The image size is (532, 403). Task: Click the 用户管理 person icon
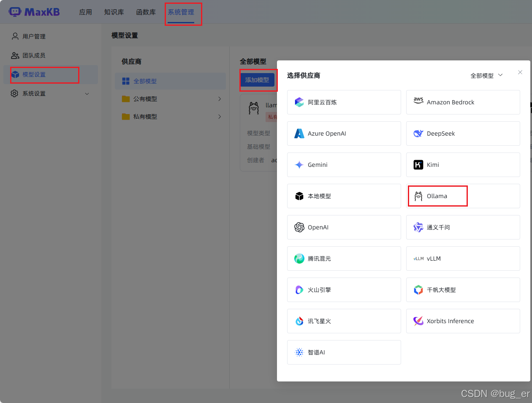tap(15, 36)
